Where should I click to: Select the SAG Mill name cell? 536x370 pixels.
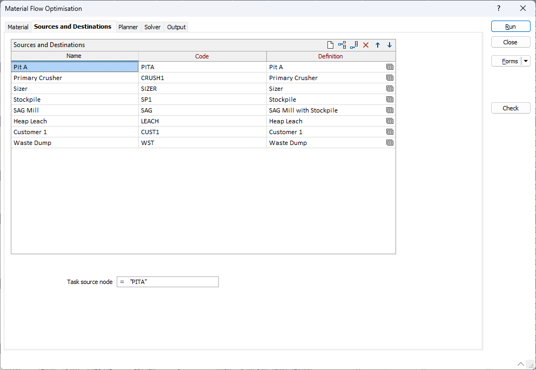coord(75,110)
